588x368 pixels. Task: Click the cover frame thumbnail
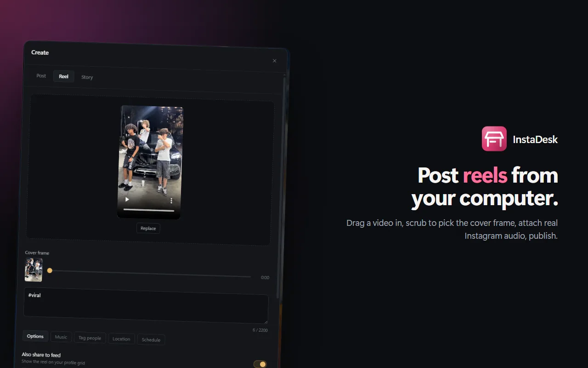pos(34,270)
